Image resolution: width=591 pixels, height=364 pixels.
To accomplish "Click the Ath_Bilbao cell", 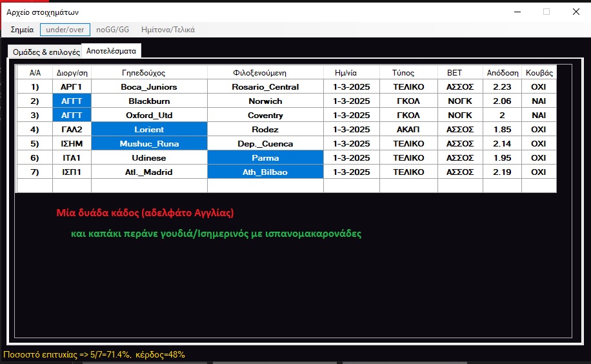I will [265, 172].
